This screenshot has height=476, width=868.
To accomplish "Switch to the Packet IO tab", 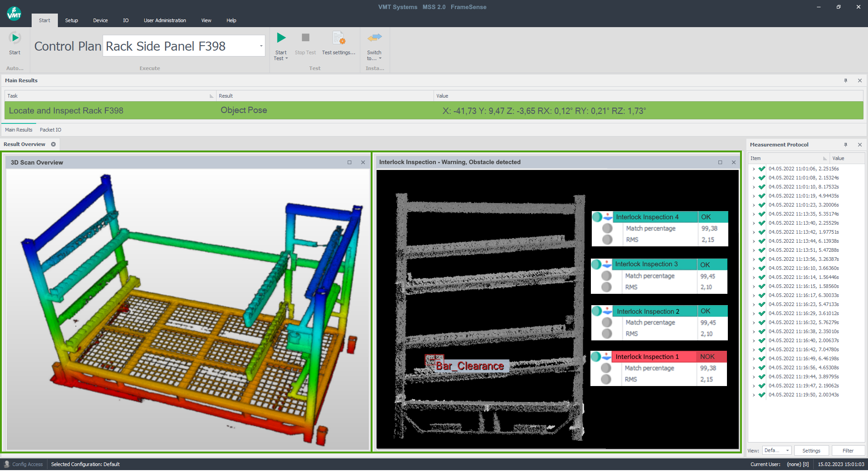I will click(50, 130).
